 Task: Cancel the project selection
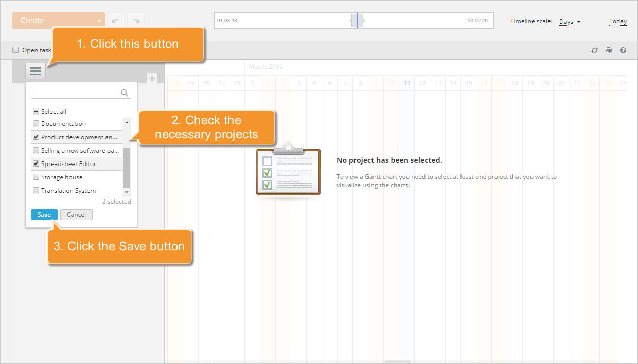[x=76, y=214]
